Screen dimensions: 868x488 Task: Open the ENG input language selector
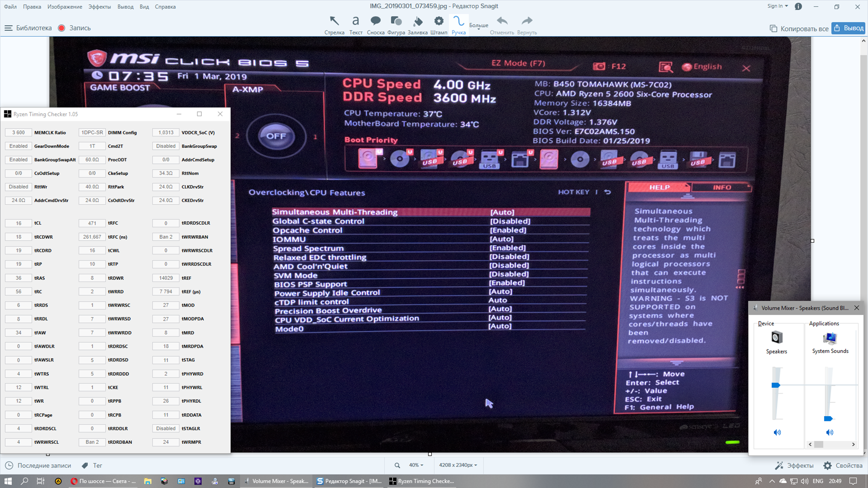click(818, 481)
